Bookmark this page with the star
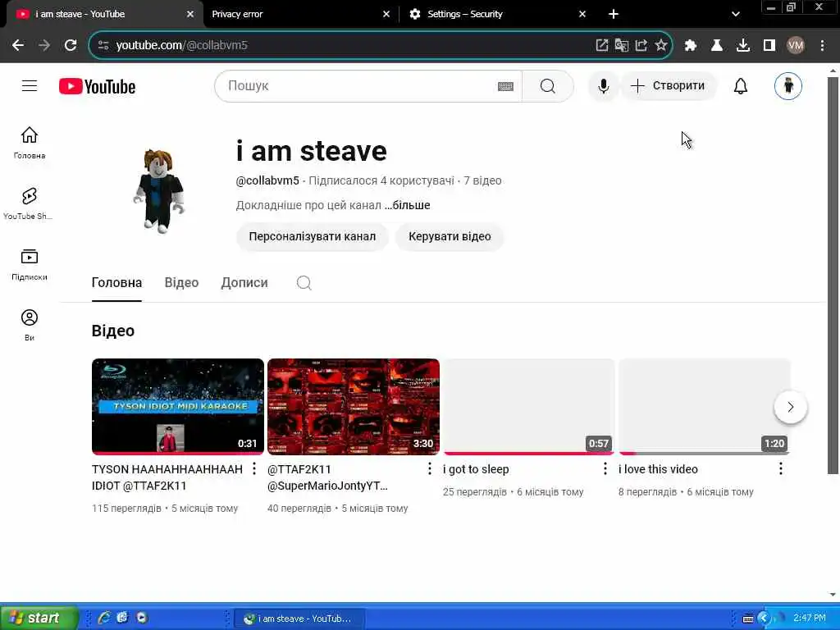 [661, 45]
